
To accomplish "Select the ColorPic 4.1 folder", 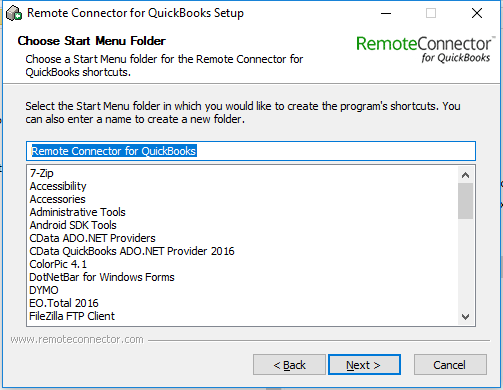I will point(58,264).
